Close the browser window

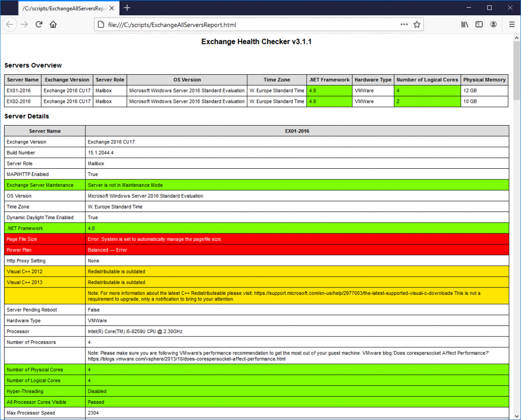tap(510, 8)
